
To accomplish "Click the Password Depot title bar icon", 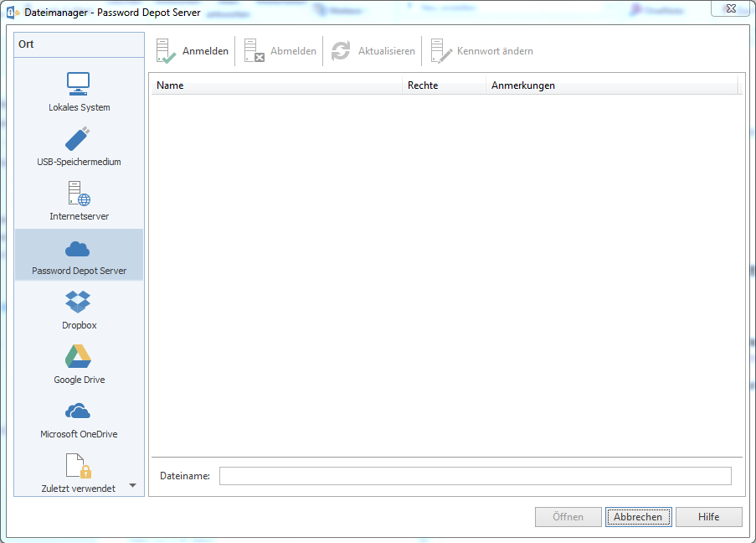I will tap(13, 13).
